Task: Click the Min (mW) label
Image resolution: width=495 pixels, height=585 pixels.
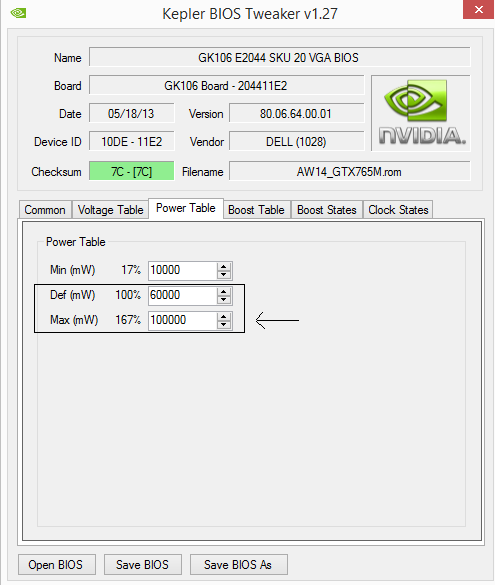Action: point(73,270)
